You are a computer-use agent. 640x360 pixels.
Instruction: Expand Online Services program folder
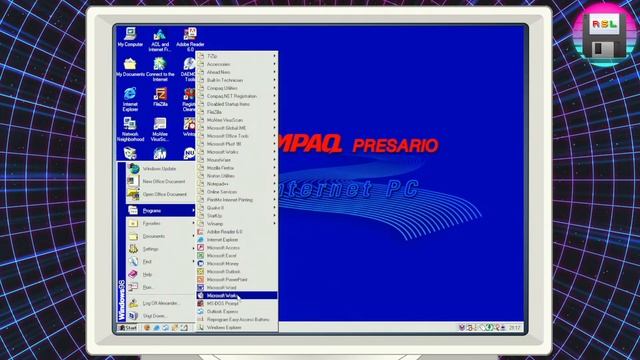237,191
